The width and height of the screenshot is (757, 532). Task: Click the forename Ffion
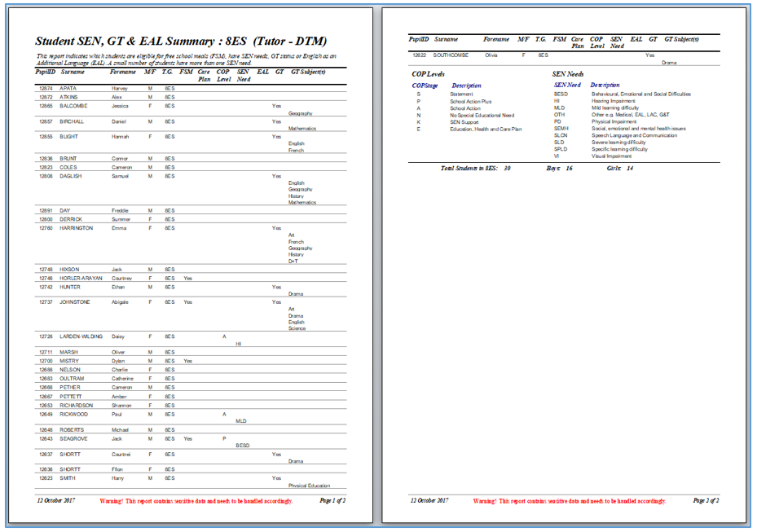[x=117, y=470]
